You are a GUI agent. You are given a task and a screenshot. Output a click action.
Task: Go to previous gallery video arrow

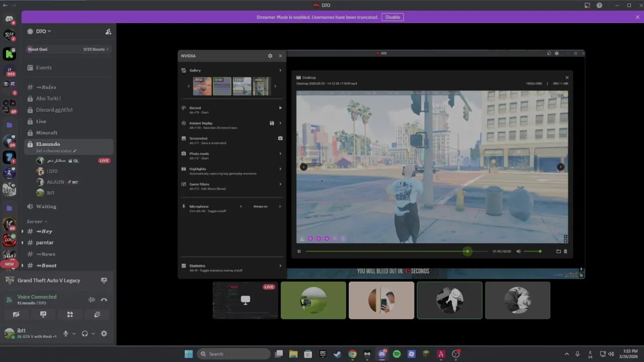(303, 167)
